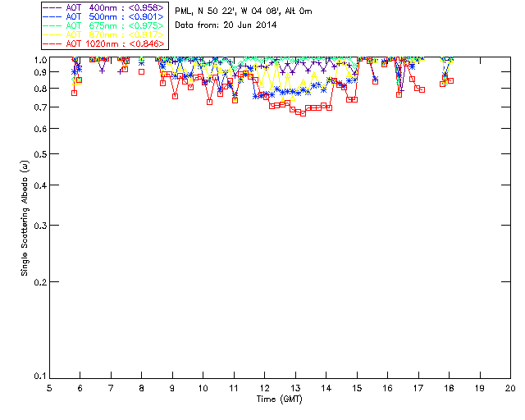525x420 pixels.
Task: Click the red square marker at 8 GMT
Action: (142, 71)
